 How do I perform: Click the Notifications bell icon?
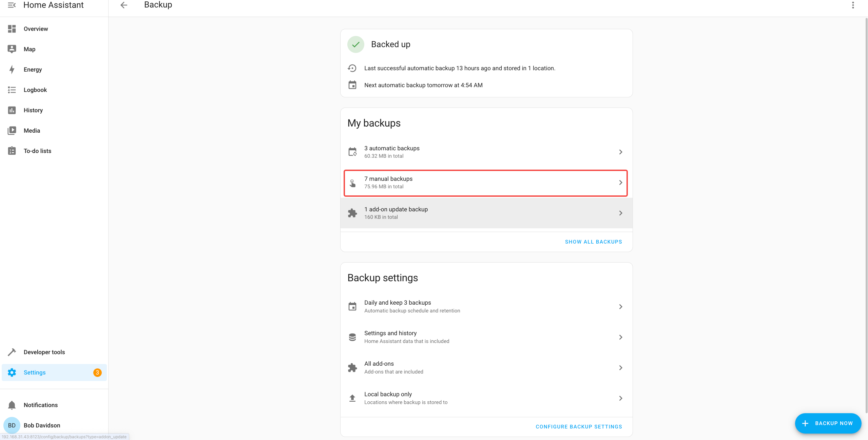[12, 405]
